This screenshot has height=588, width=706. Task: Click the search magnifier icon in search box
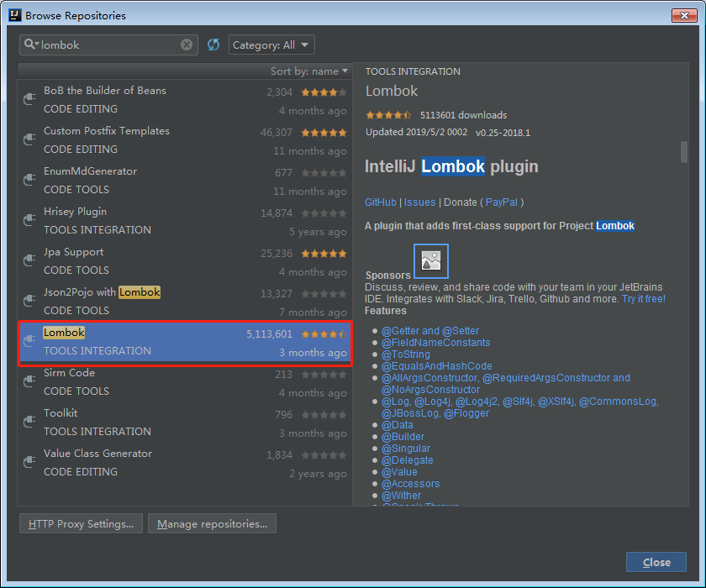tap(30, 44)
